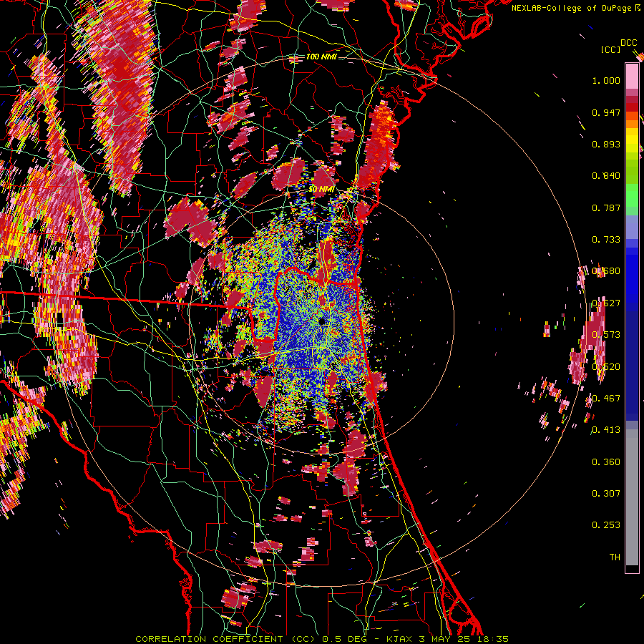This screenshot has height=644, width=644.
Task: Select the 0.787 scale value label
Action: click(606, 208)
